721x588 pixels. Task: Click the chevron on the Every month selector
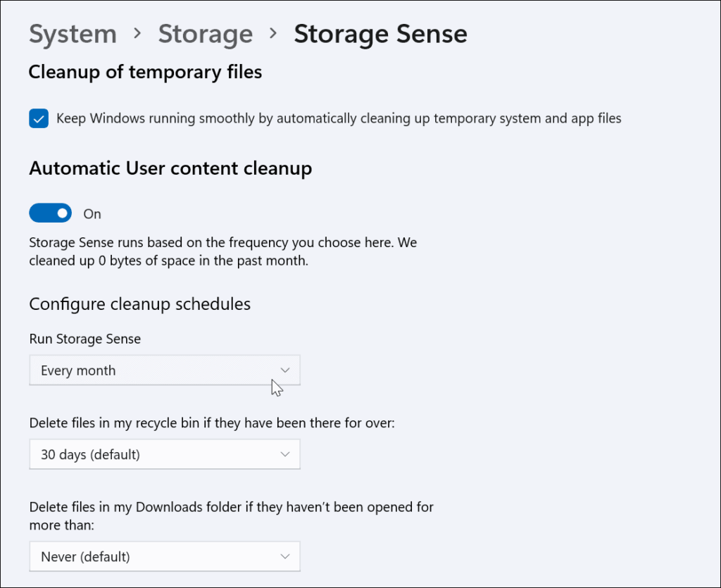285,370
